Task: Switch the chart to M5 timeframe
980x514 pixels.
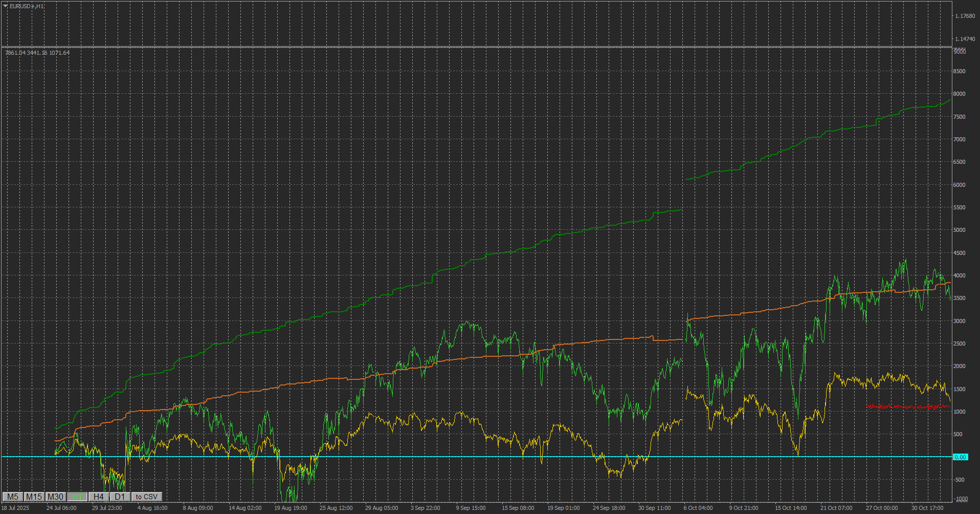Action: [13, 497]
